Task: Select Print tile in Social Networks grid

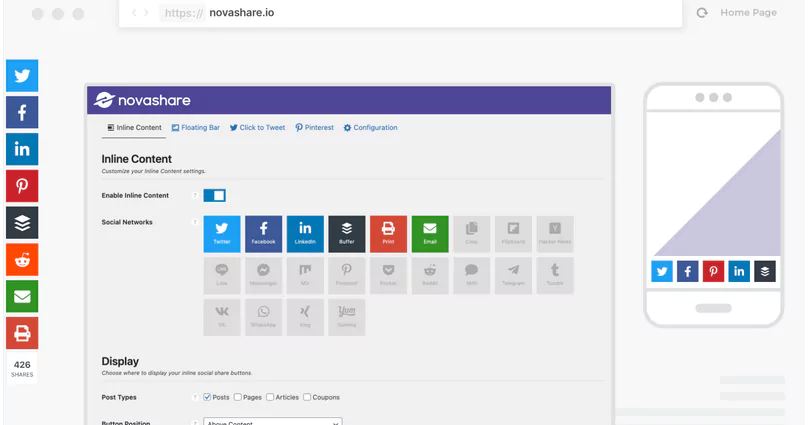Action: pos(389,234)
